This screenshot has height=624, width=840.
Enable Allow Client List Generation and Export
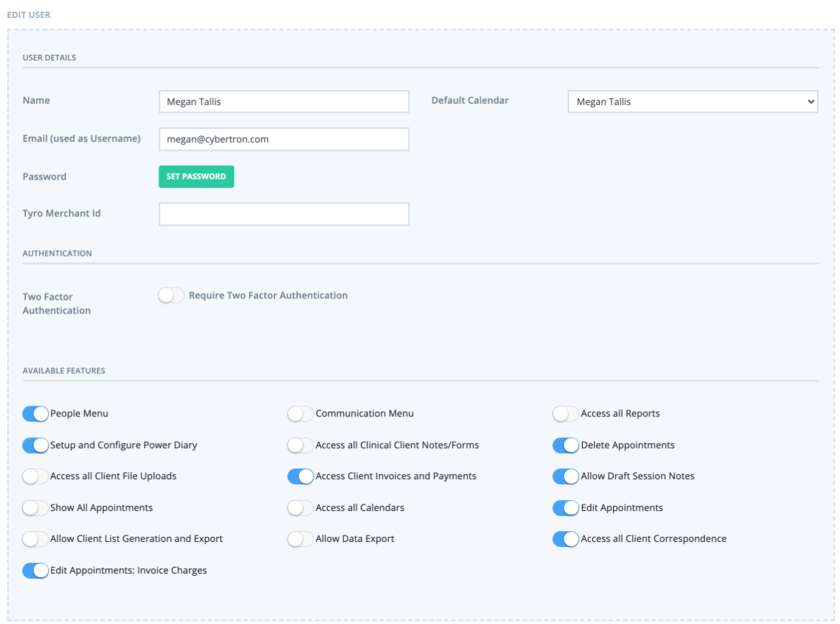(35, 539)
